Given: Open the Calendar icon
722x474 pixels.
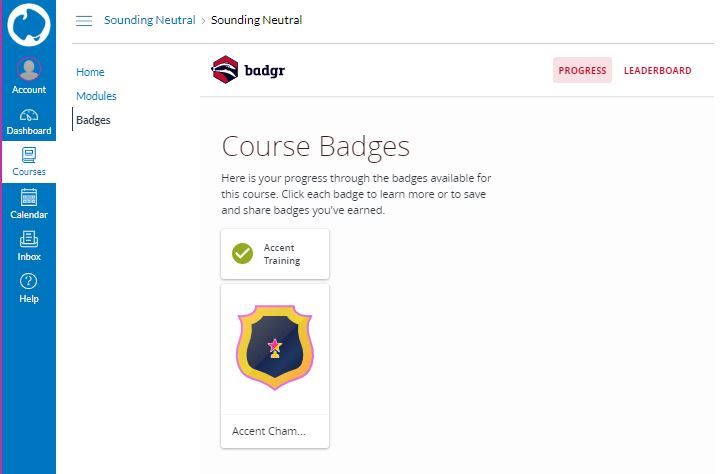Looking at the screenshot, I should coord(28,197).
